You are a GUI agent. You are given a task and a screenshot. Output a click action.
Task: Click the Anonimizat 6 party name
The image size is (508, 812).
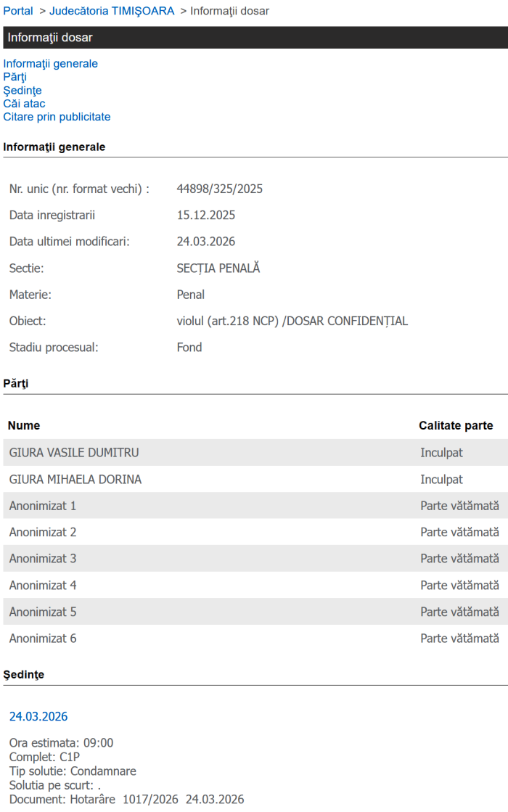click(43, 639)
